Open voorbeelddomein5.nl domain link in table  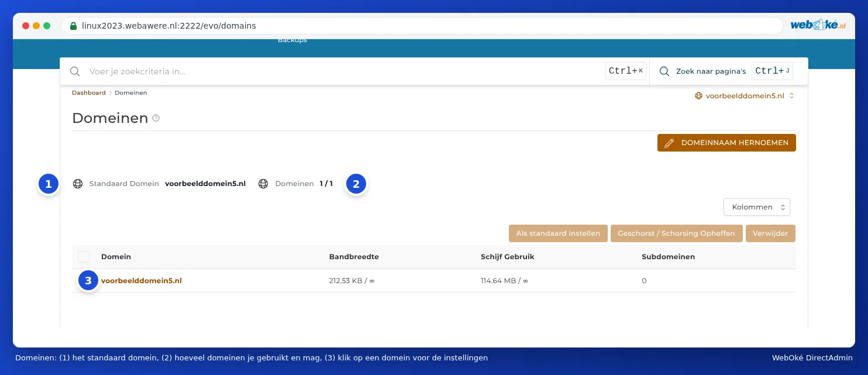tap(142, 281)
